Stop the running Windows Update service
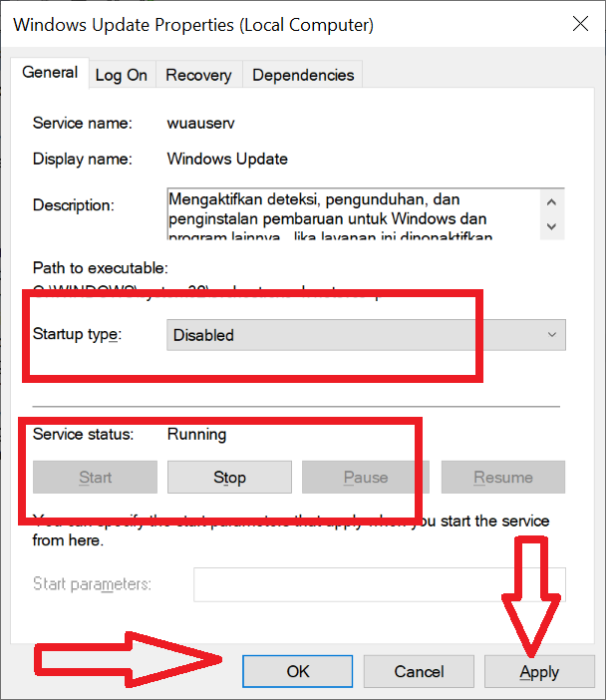609x700 pixels. [x=229, y=478]
